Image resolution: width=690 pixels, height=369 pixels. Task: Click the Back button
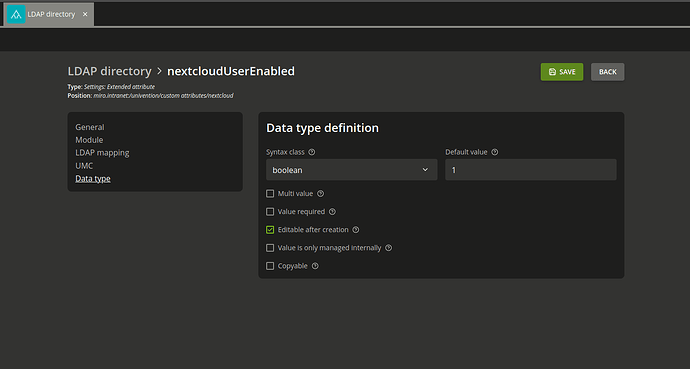pos(607,72)
